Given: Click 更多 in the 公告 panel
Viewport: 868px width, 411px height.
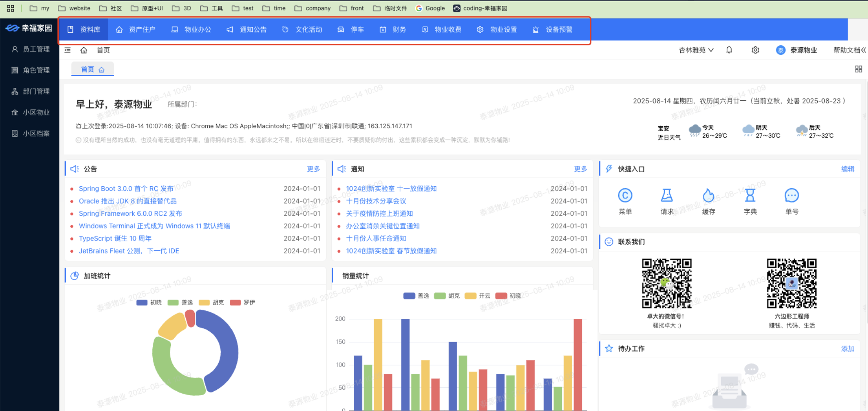Looking at the screenshot, I should [313, 169].
